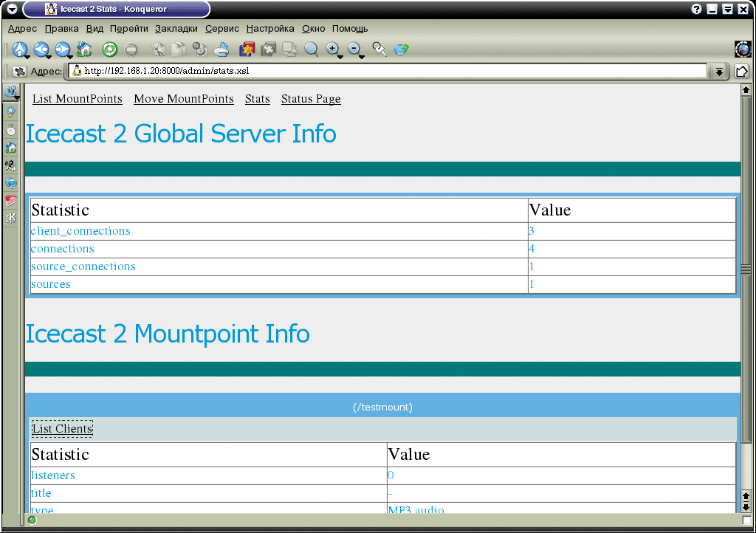This screenshot has height=533, width=756.
Task: Clear the address bar with eraser icon
Action: tap(20, 72)
